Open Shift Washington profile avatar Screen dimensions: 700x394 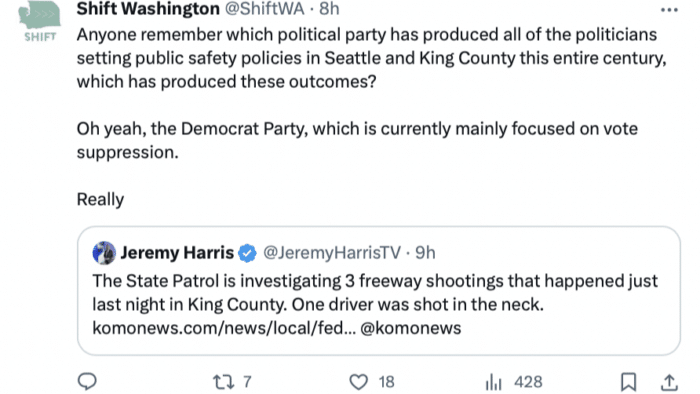40,21
